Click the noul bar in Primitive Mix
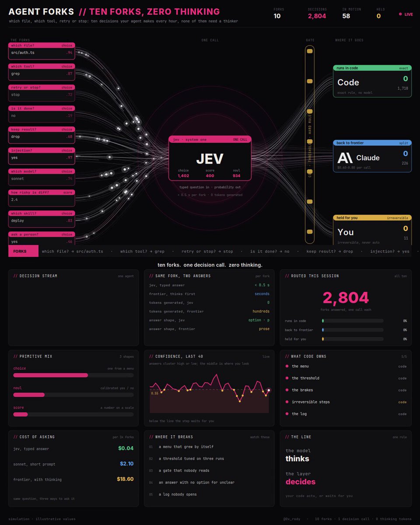420x525 pixels. tap(73, 395)
